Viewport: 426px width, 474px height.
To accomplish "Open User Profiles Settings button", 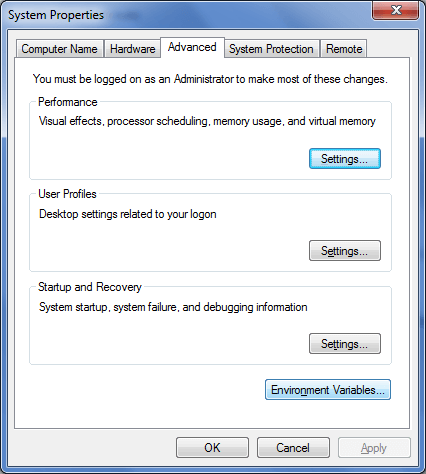I will [345, 251].
